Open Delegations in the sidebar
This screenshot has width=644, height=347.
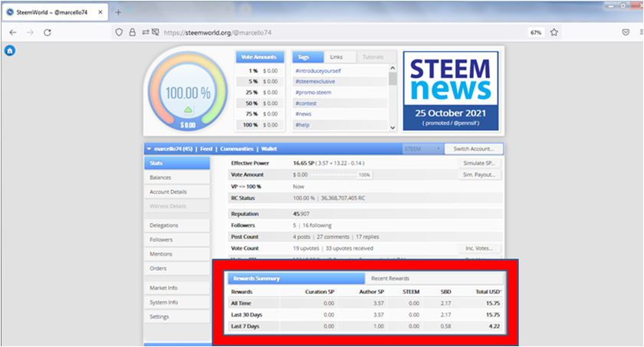[177, 226]
